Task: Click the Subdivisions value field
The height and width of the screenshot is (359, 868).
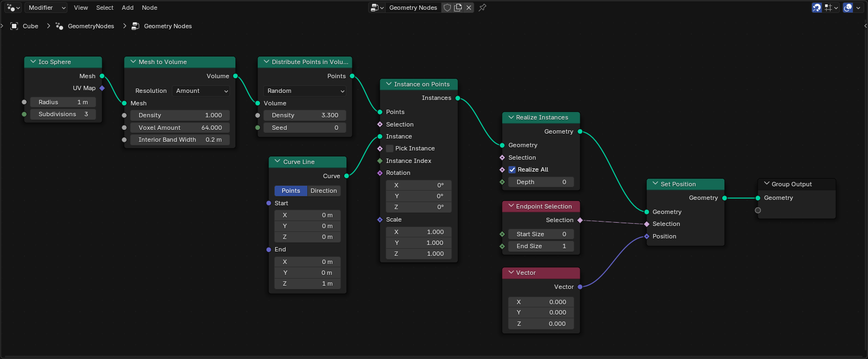Action: [63, 114]
